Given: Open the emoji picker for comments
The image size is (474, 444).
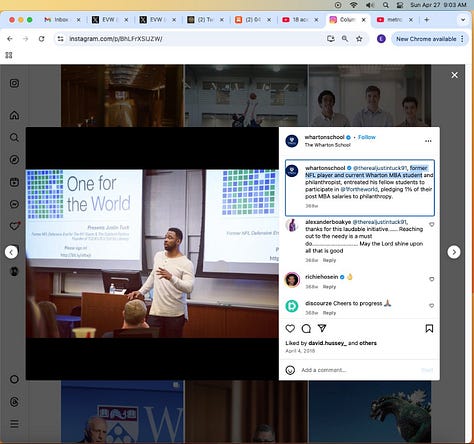Looking at the screenshot, I should tap(290, 370).
